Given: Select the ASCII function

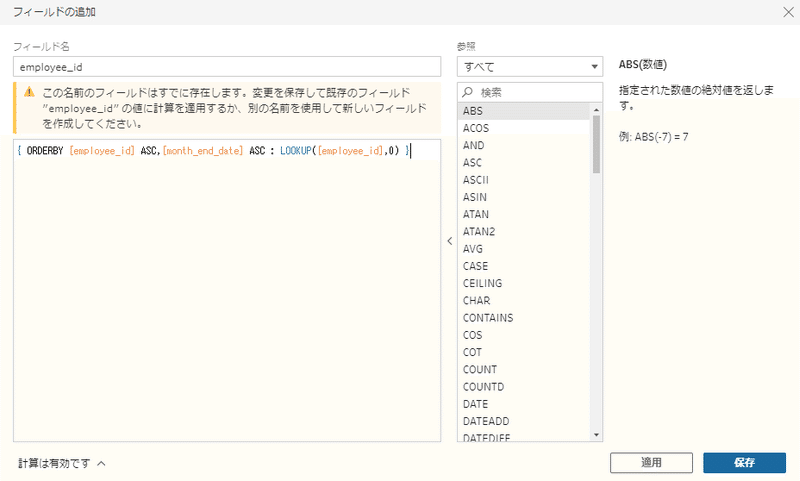Looking at the screenshot, I should point(523,180).
